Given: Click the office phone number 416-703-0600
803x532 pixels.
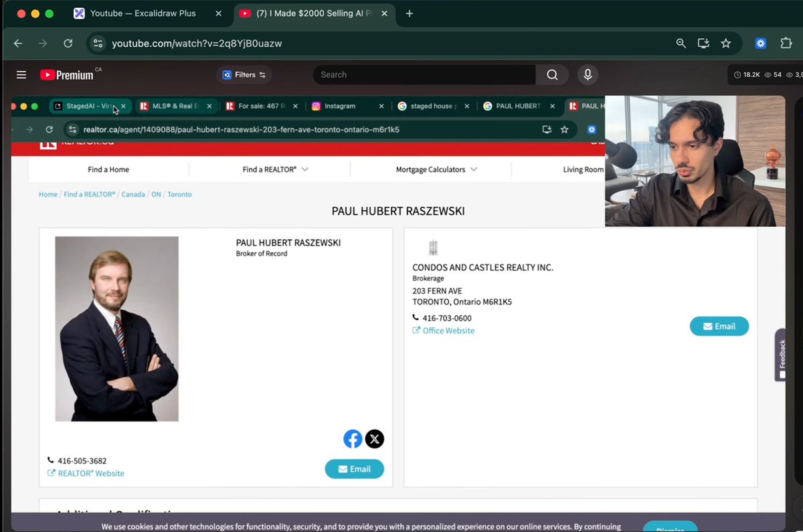Looking at the screenshot, I should (447, 319).
